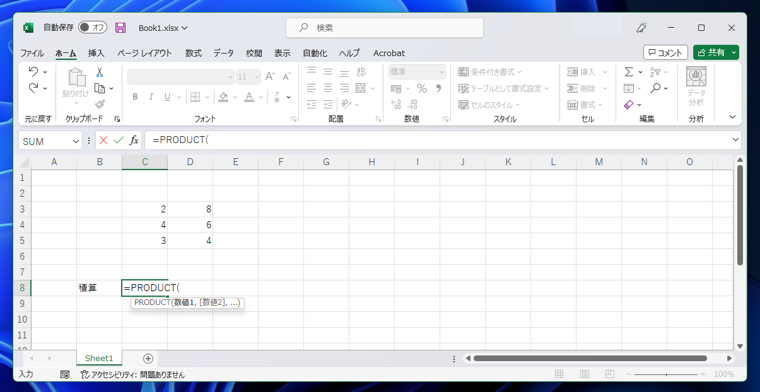Open the Undo history dropdown arrow
Screen dimensions: 760x392
pos(45,72)
